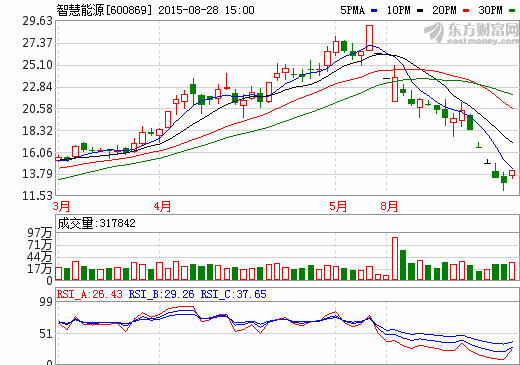Click the 71万 volume axis label

pos(40,245)
